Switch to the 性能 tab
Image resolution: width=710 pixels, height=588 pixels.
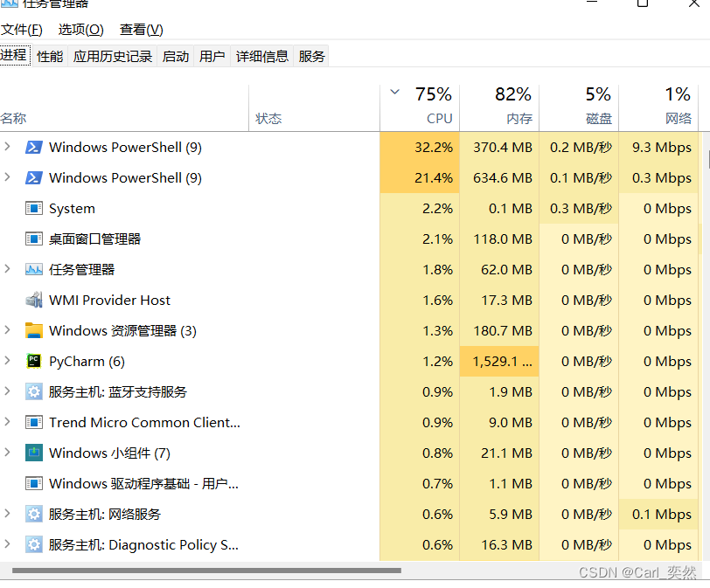click(50, 57)
